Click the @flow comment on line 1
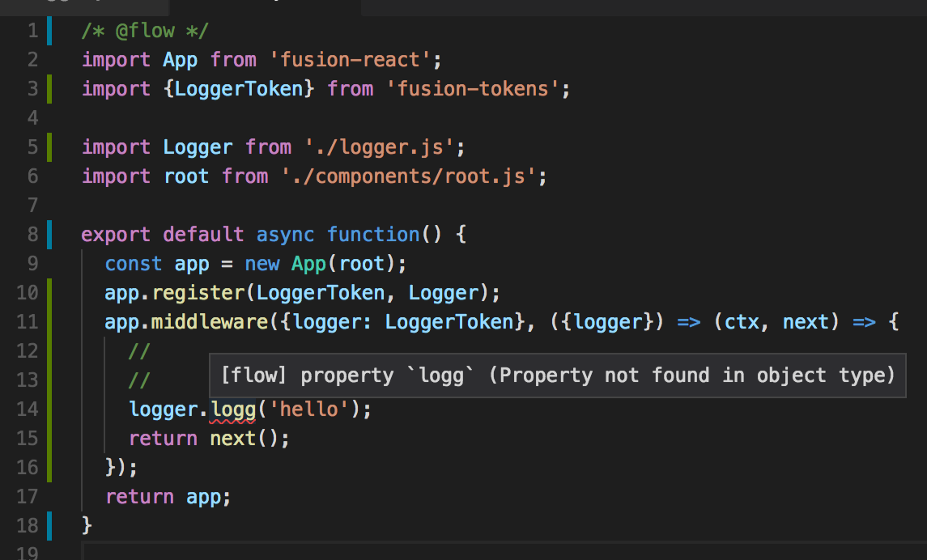 click(145, 31)
